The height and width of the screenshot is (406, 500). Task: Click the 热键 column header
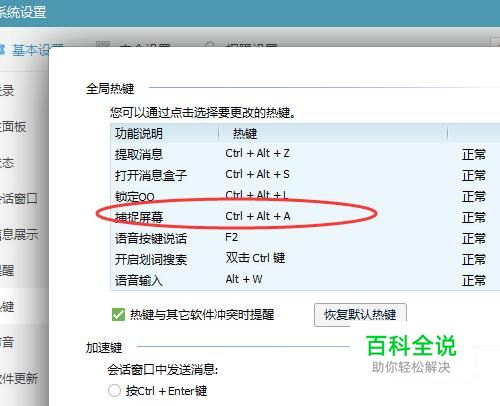[x=333, y=134]
